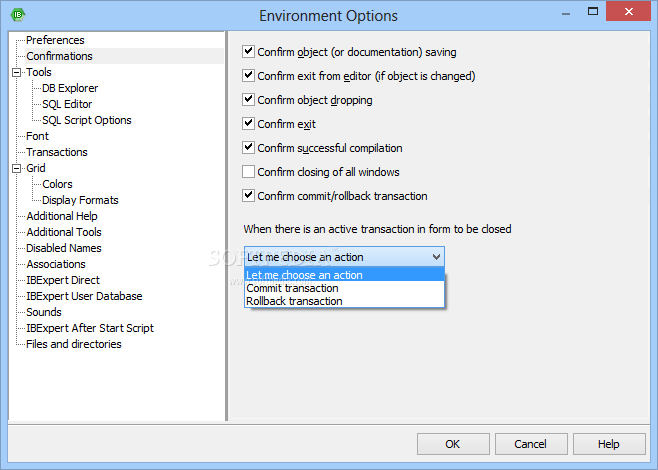Enable Confirm closing of all windows
Viewport: 658px width, 470px height.
tap(248, 172)
